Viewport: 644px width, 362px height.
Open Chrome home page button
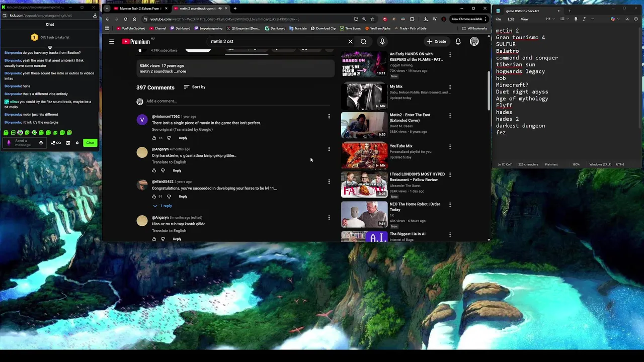click(134, 19)
